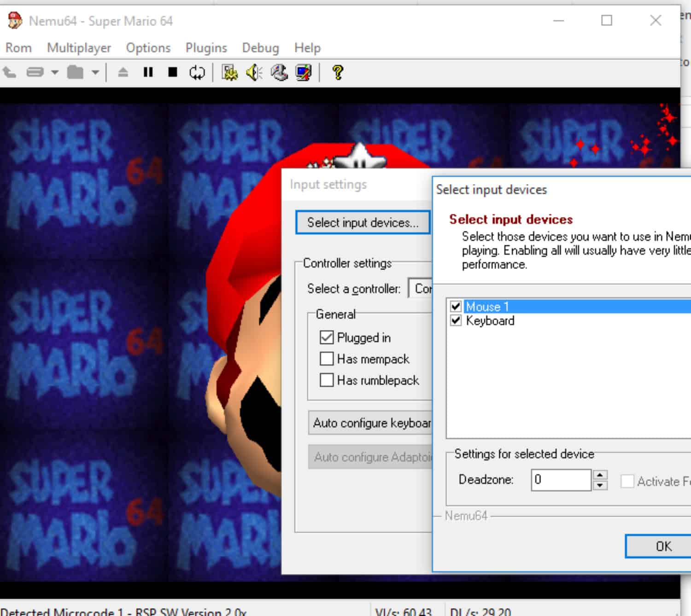Open the Help menu

[307, 48]
